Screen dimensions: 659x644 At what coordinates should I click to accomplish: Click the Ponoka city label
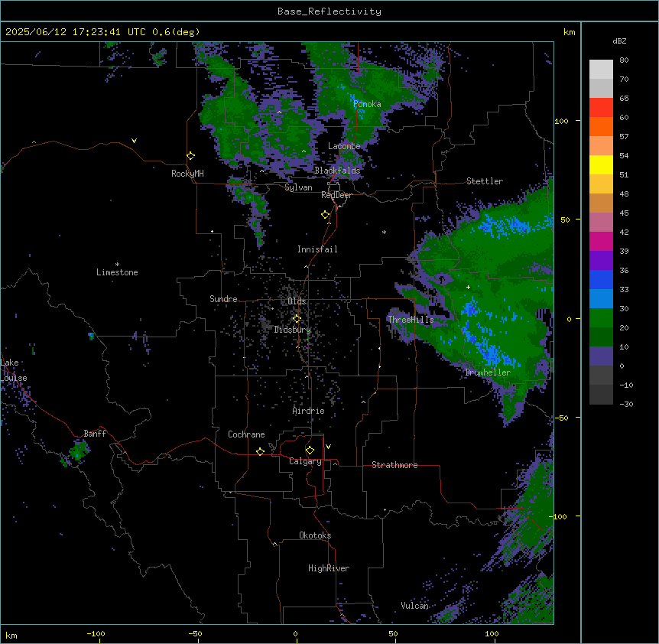367,104
